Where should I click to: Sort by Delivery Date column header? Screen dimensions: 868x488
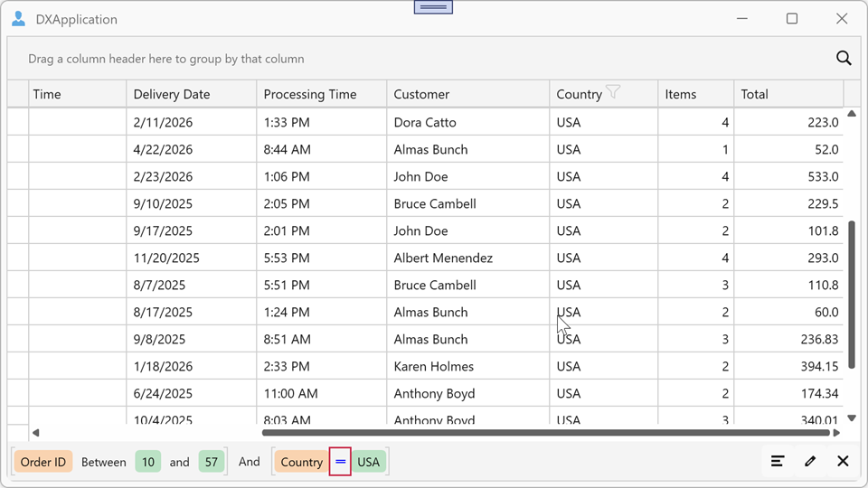pyautogui.click(x=192, y=94)
